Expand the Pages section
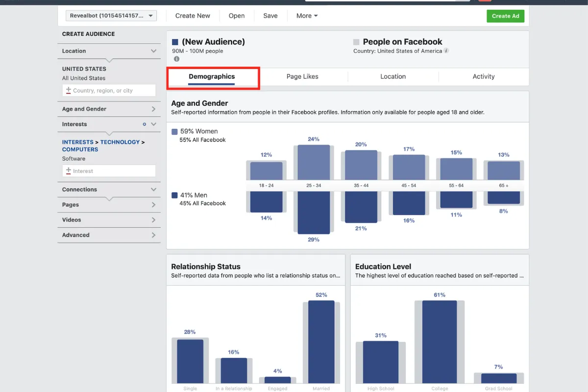The width and height of the screenshot is (588, 392). tap(153, 205)
